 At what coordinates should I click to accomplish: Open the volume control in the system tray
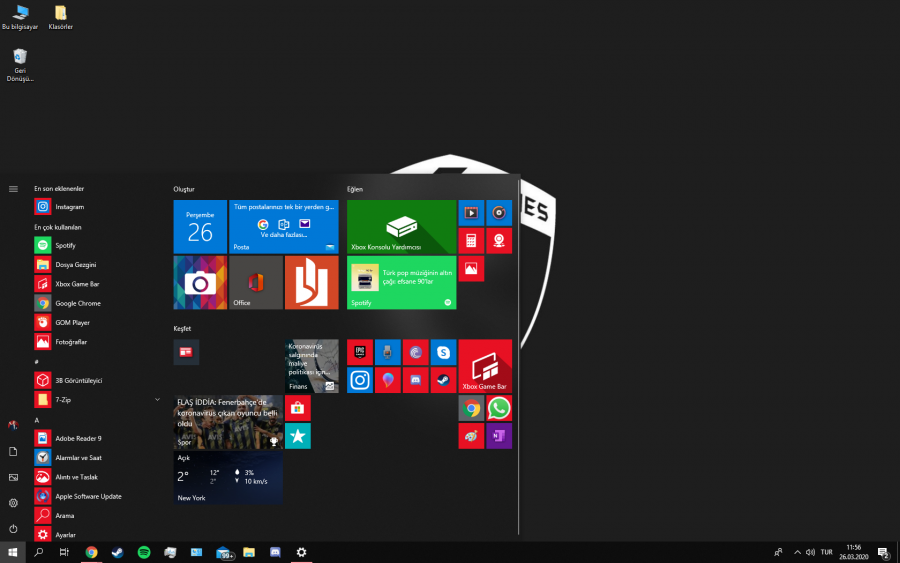point(811,552)
